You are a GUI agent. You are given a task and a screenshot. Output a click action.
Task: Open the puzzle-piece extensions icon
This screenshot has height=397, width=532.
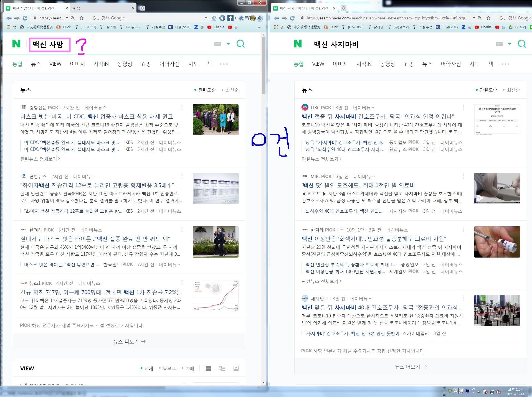(241, 18)
